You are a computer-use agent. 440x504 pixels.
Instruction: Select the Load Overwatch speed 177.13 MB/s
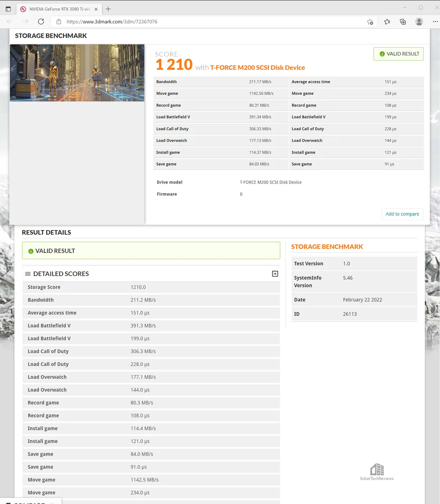260,141
